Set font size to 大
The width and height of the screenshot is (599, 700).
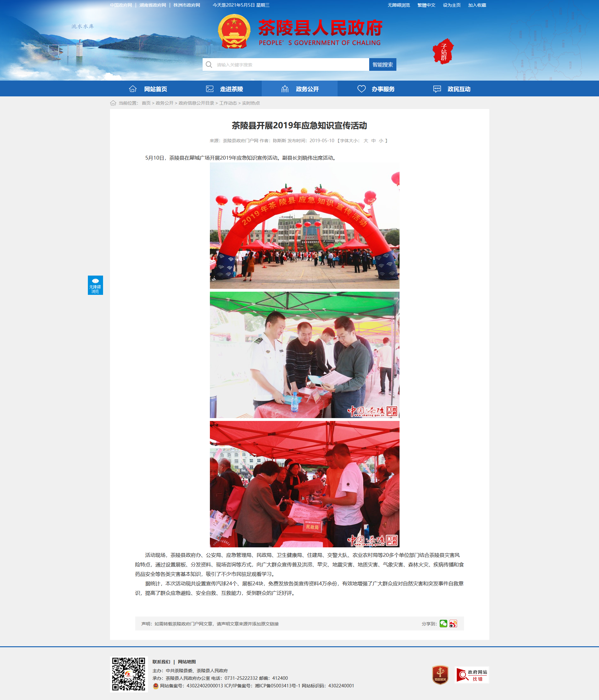[x=365, y=141]
